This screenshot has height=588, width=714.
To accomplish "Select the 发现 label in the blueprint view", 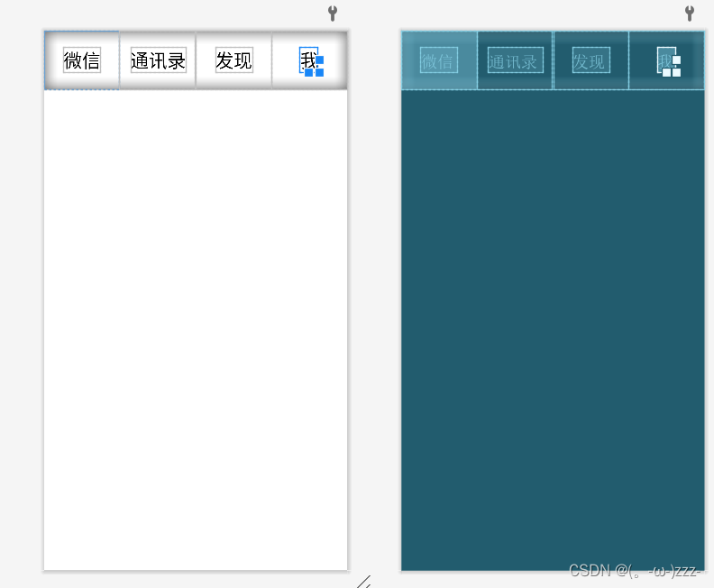I will 591,60.
